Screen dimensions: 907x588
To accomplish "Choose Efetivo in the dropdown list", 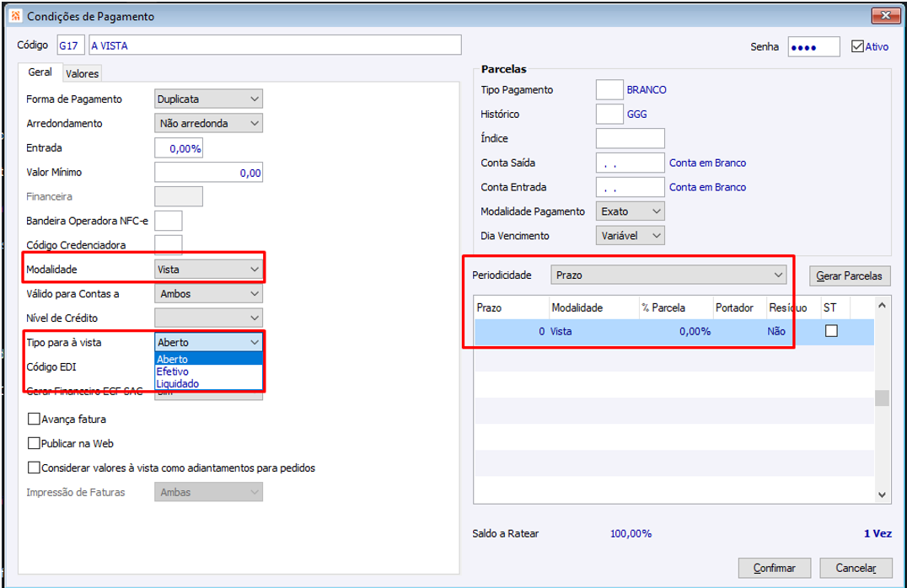I will tap(209, 372).
